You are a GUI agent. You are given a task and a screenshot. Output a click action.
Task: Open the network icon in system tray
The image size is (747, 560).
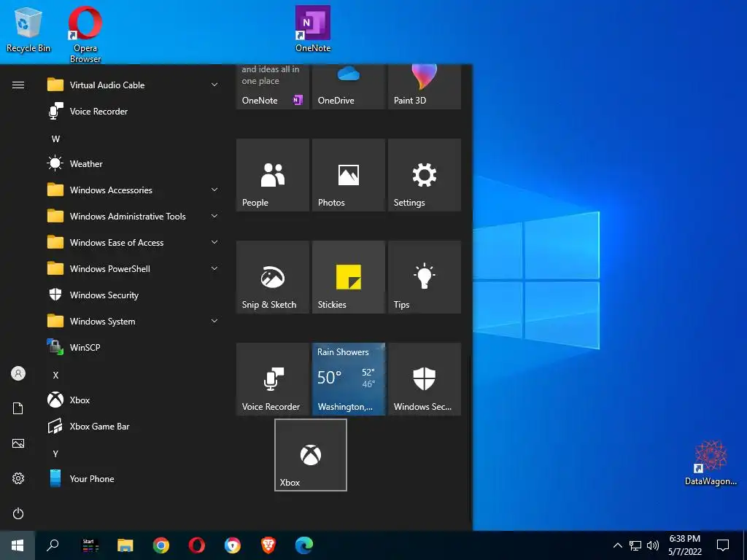tap(635, 545)
